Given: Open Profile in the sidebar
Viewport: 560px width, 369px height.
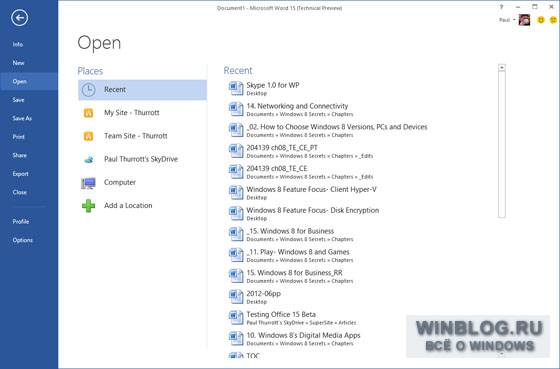Looking at the screenshot, I should tap(21, 222).
